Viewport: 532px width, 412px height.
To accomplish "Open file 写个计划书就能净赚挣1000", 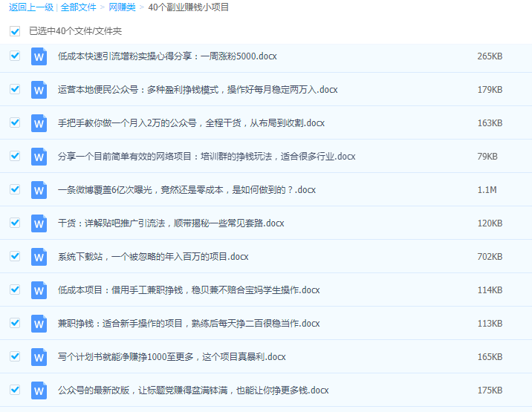I will [x=172, y=357].
